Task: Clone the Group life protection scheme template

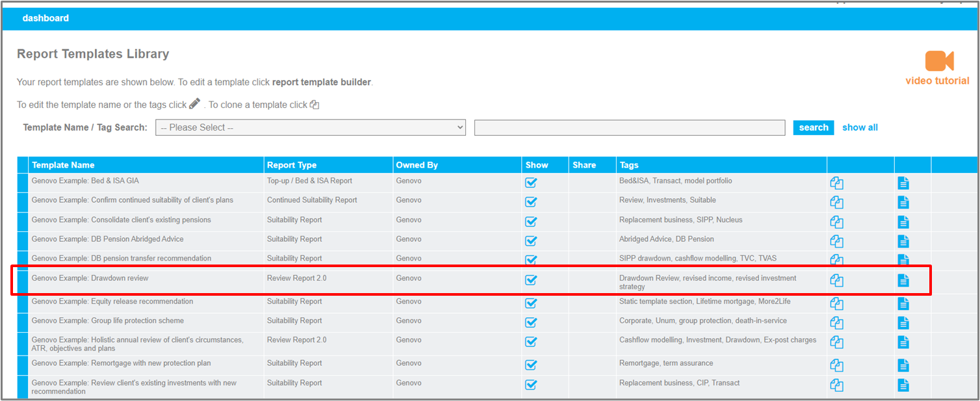Action: point(836,322)
